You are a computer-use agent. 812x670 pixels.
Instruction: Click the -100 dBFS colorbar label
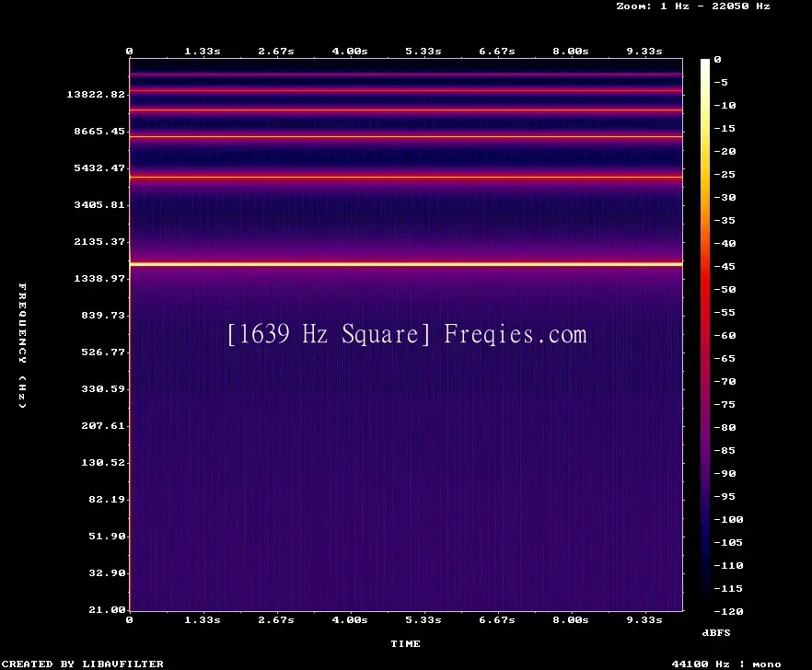coord(728,519)
